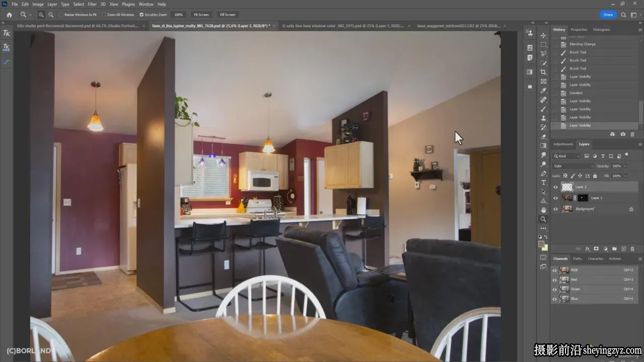Uncheck Scrubby Zoom
This screenshot has height=362, width=644.
click(x=141, y=15)
